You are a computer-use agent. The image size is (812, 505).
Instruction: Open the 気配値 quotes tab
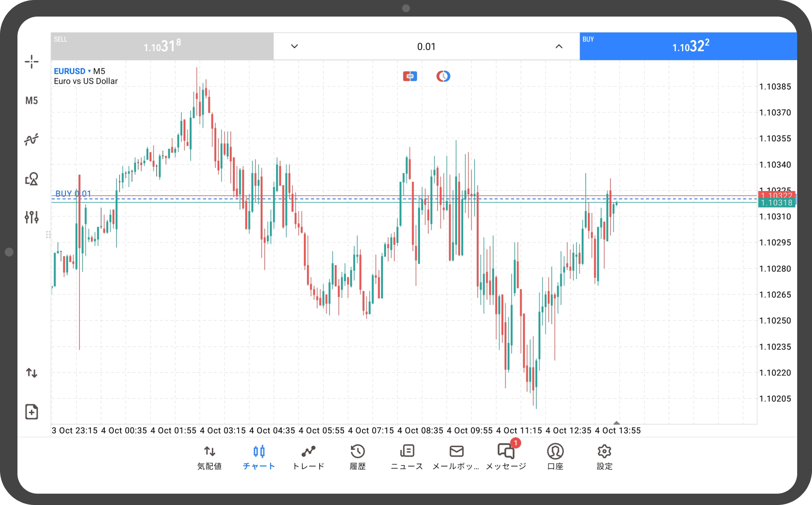[210, 457]
